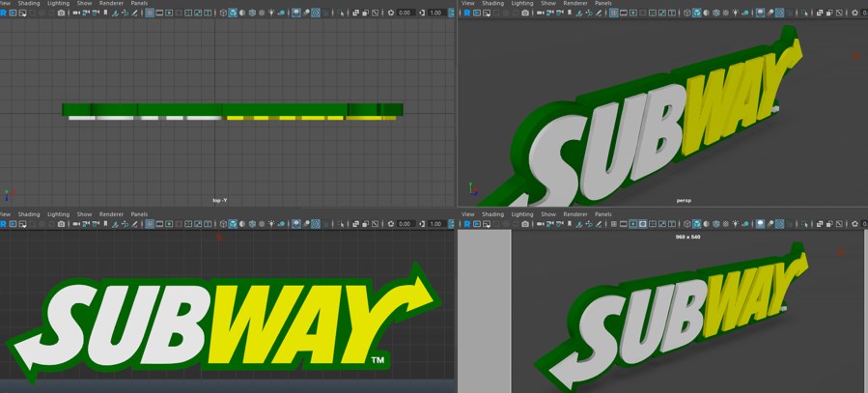Open the Show menu in the top panel
The width and height of the screenshot is (868, 393).
pos(84,3)
